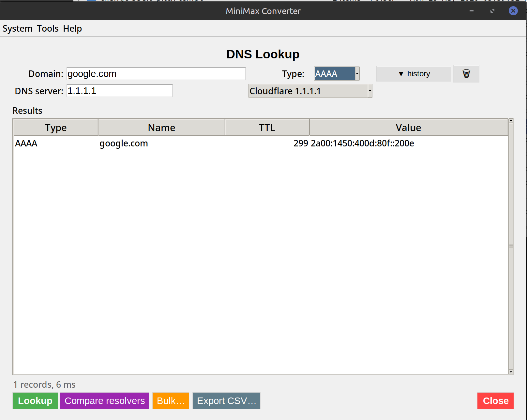Viewport: 527px width, 420px height.
Task: Focus the DNS server input field
Action: (x=120, y=91)
